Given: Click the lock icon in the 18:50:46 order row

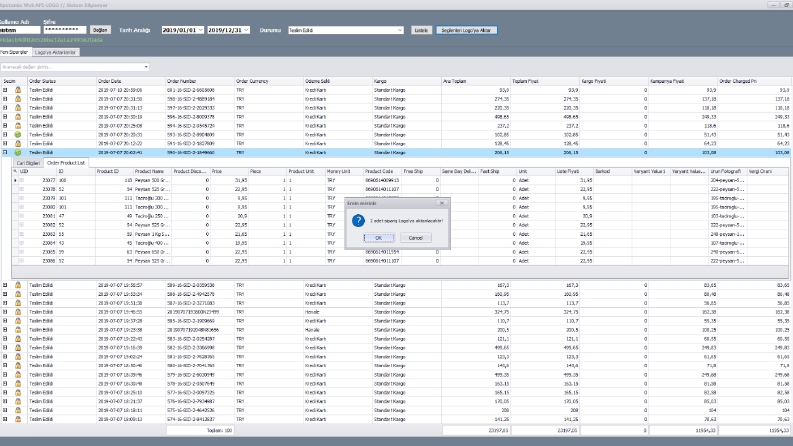Looking at the screenshot, I should tap(18, 366).
